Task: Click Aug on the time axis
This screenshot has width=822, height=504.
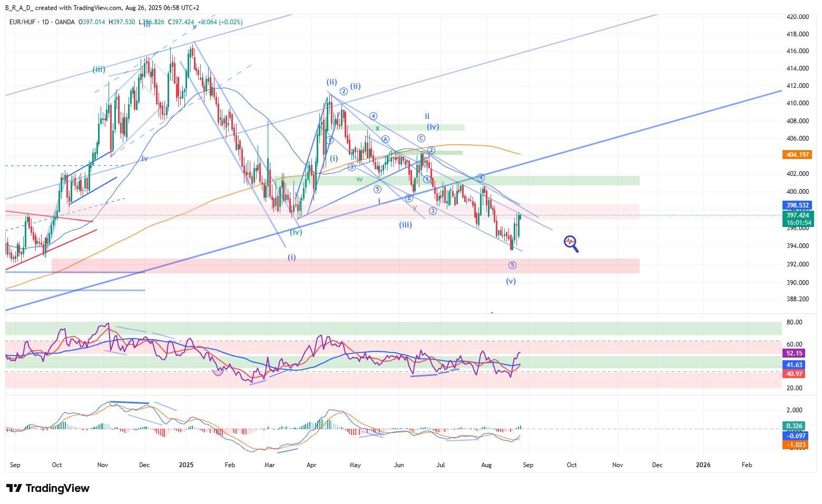Action: pyautogui.click(x=486, y=465)
